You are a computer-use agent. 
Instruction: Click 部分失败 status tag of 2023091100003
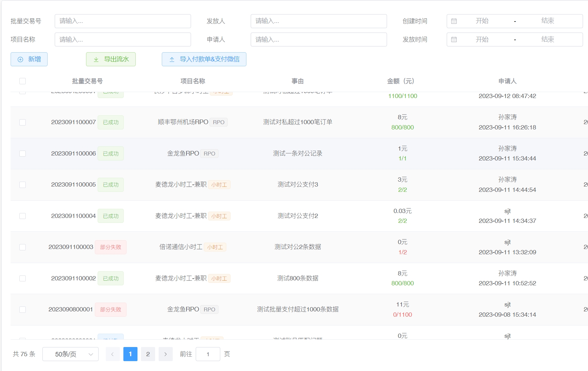click(110, 247)
